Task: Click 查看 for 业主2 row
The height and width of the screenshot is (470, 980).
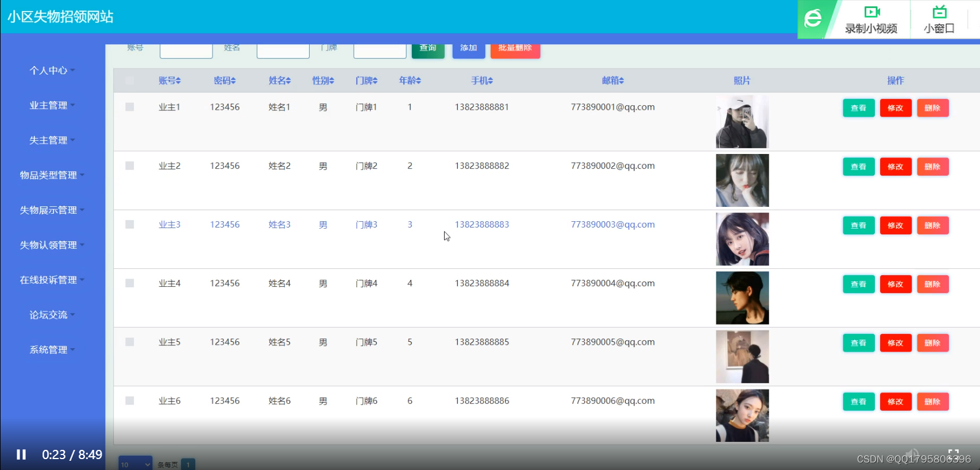Action: (x=859, y=167)
